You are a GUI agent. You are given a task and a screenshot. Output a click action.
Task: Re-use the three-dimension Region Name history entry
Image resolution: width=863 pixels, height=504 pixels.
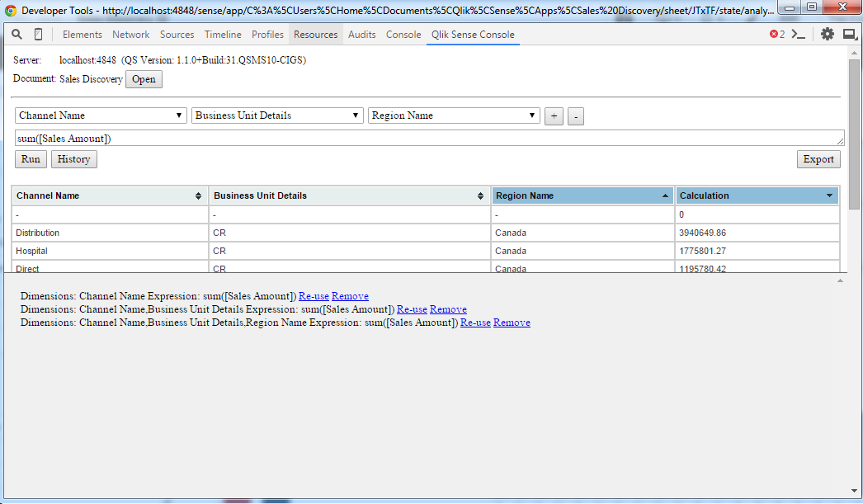(475, 323)
